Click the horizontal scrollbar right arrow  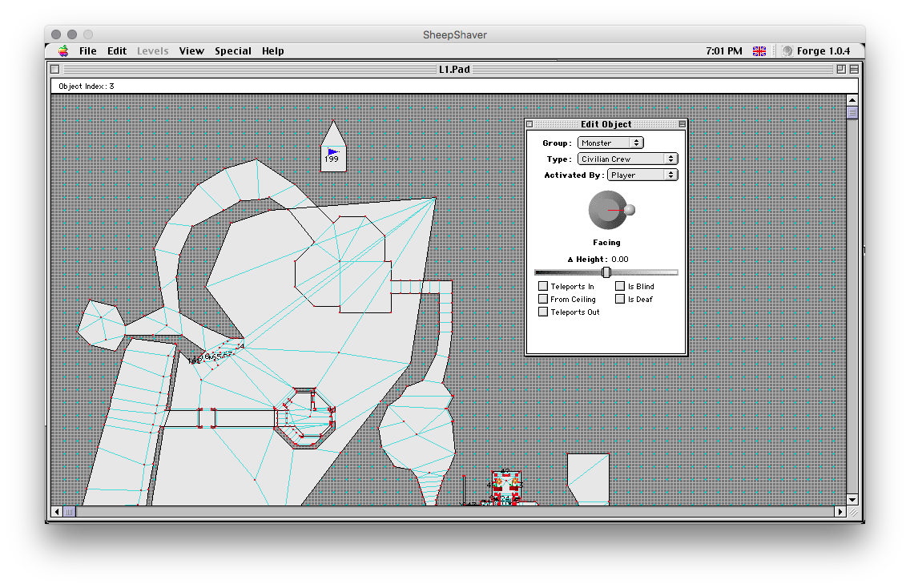pyautogui.click(x=840, y=512)
